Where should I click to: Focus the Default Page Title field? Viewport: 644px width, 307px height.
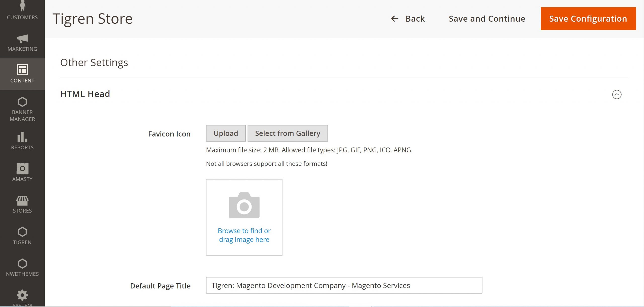pos(344,285)
